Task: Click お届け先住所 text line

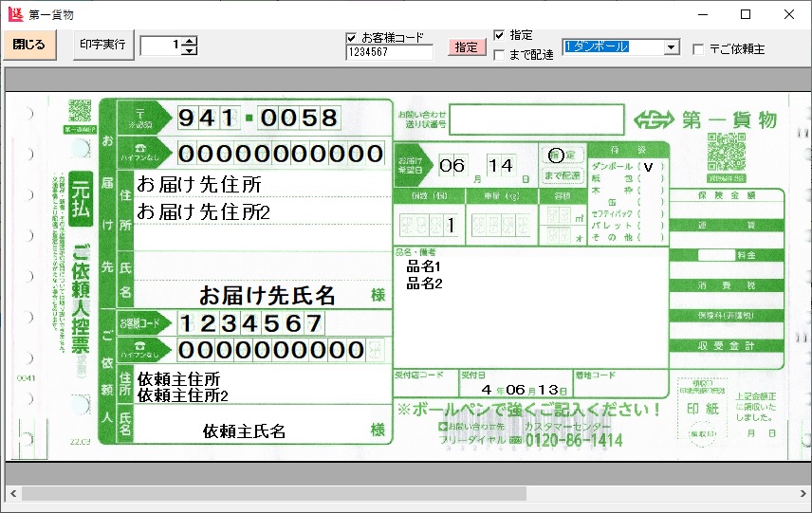Action: click(x=199, y=184)
